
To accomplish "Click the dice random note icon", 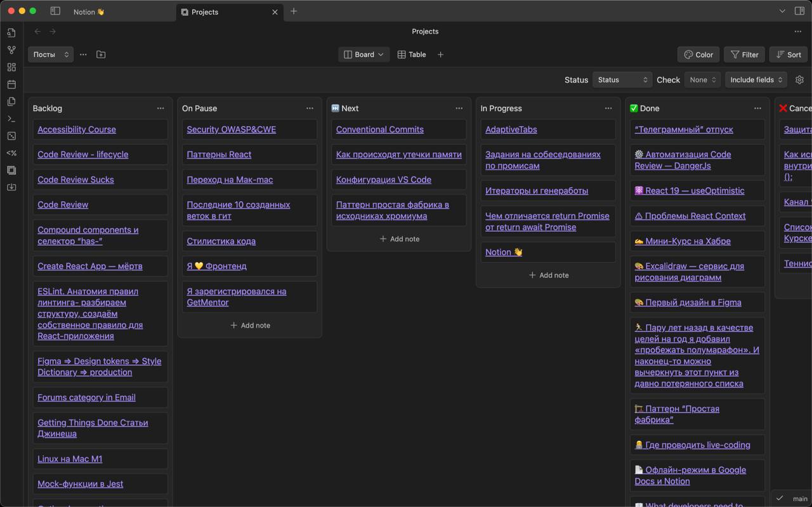I will [11, 136].
